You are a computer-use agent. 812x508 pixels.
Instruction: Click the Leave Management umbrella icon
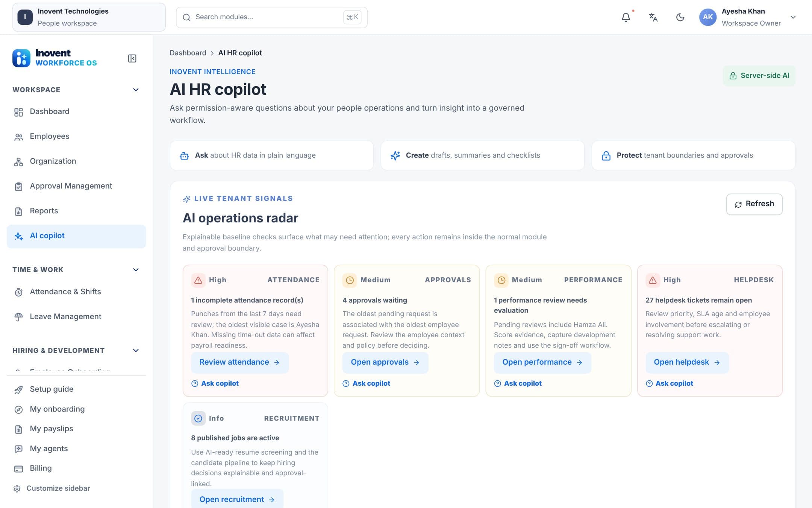click(x=18, y=317)
